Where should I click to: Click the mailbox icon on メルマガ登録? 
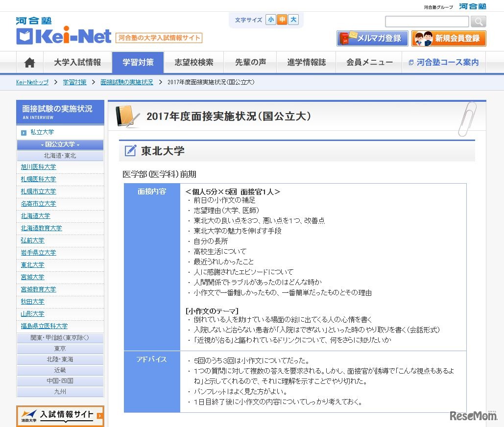pos(348,38)
